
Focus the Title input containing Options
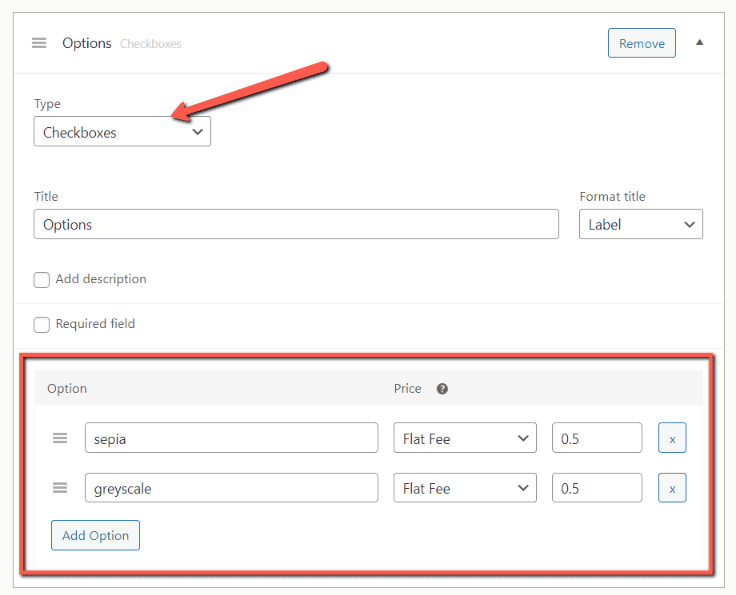coord(296,224)
